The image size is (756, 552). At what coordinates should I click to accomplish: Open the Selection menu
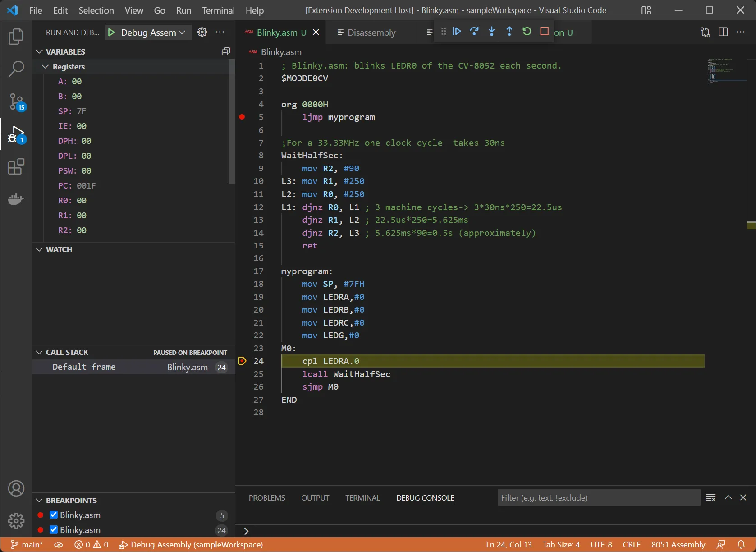96,10
